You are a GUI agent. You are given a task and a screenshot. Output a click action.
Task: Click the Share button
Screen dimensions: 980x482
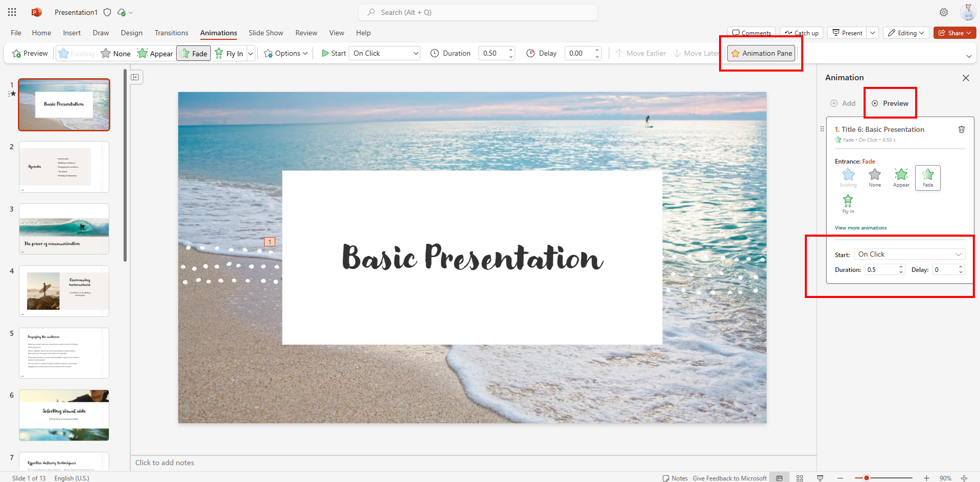pos(955,33)
